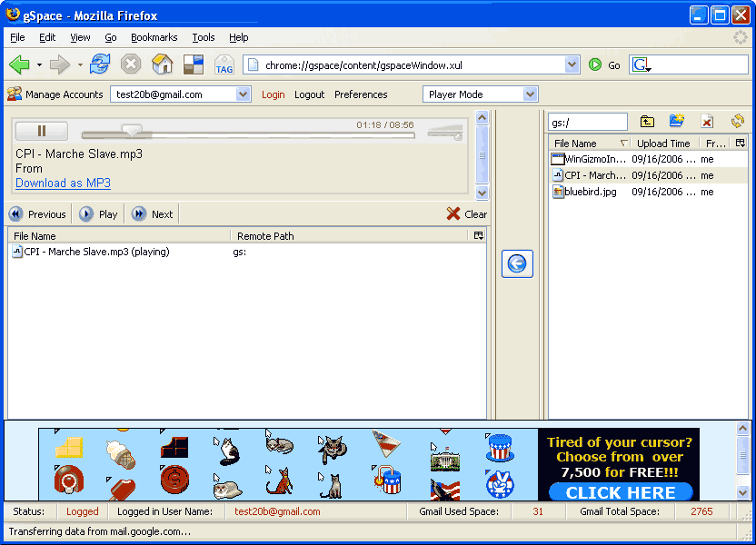Viewport: 756px width, 545px height.
Task: Open the playlist column picker icon
Action: pos(478,235)
